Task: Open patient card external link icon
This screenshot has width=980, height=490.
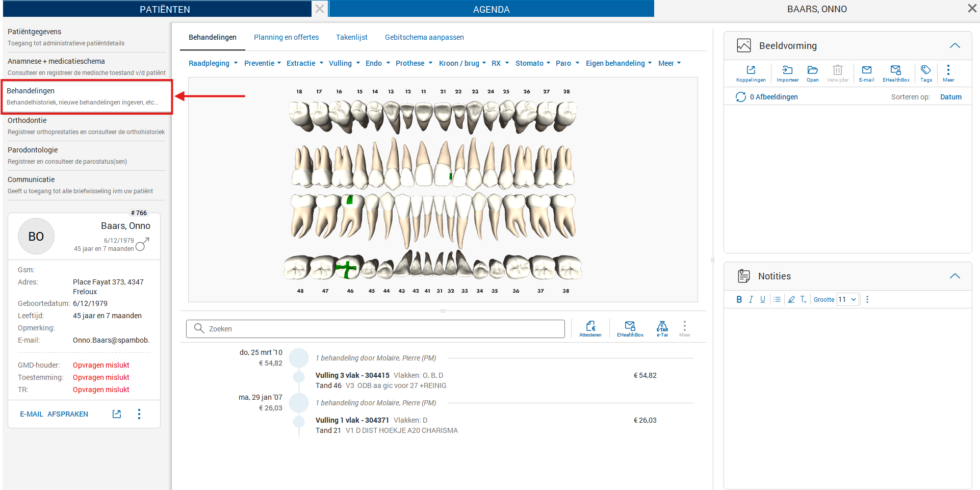Action: pyautogui.click(x=117, y=414)
